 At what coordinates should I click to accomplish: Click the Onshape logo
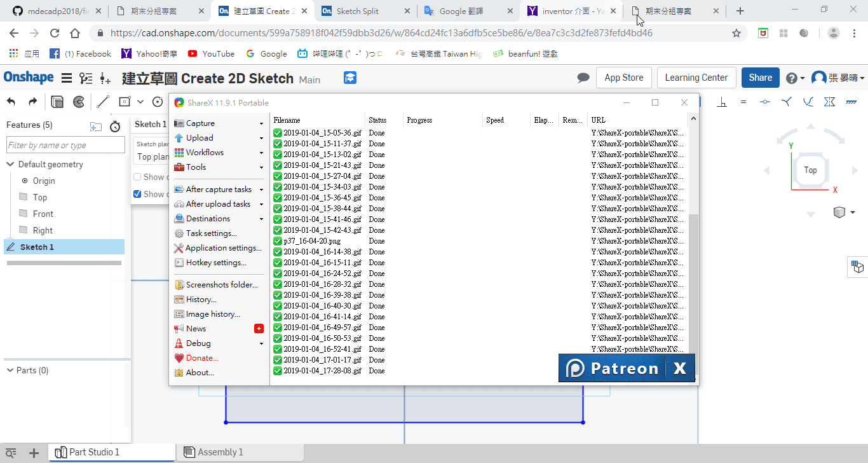click(29, 78)
